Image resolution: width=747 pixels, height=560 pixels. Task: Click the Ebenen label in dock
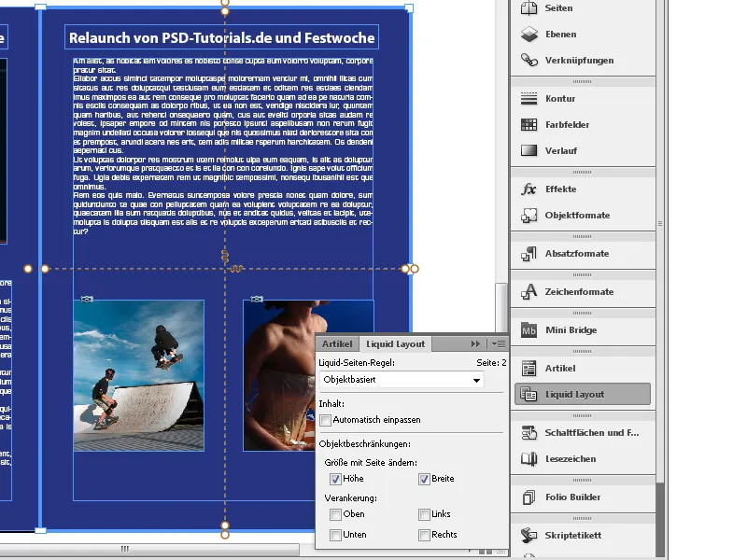(x=561, y=35)
